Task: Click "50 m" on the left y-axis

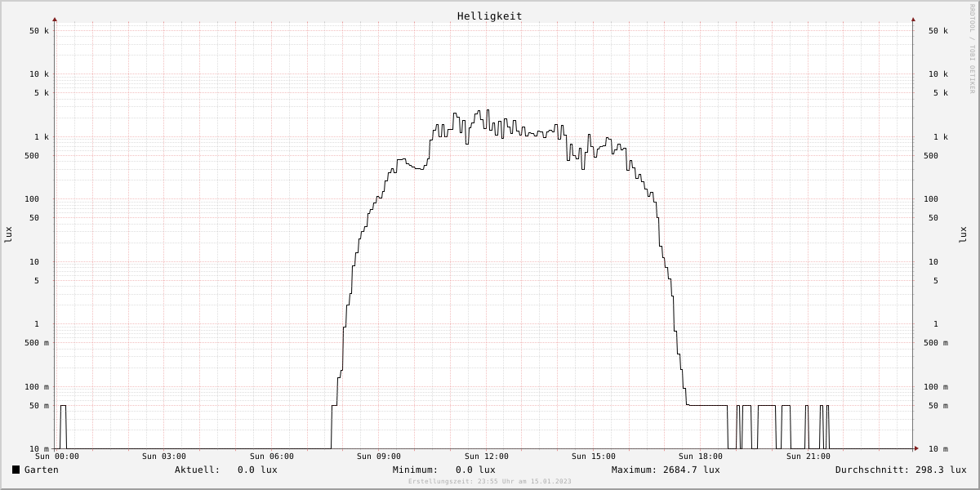Action: [x=39, y=406]
